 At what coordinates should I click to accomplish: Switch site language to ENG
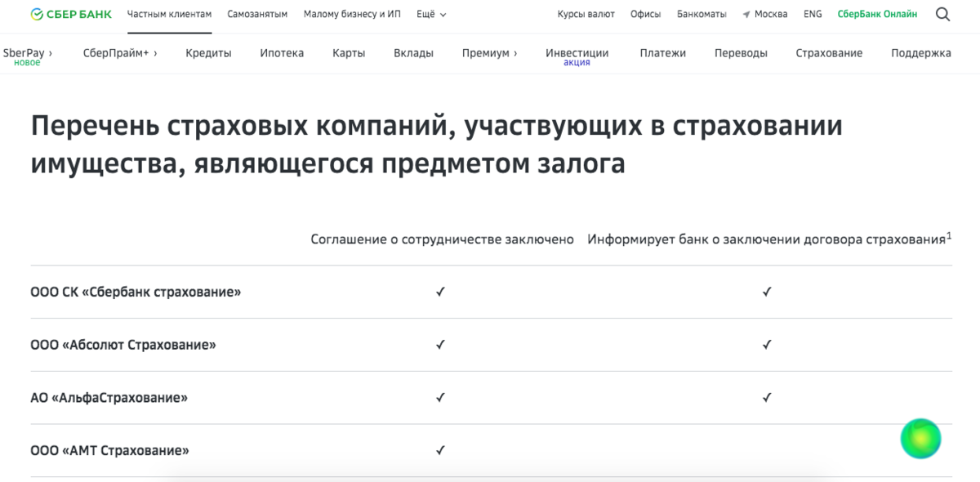pos(813,14)
